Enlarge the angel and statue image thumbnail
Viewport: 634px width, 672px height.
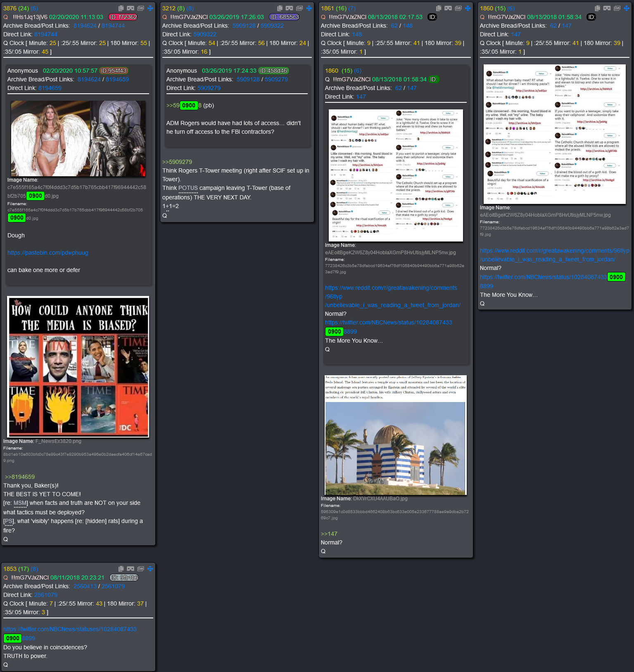pyautogui.click(x=78, y=139)
